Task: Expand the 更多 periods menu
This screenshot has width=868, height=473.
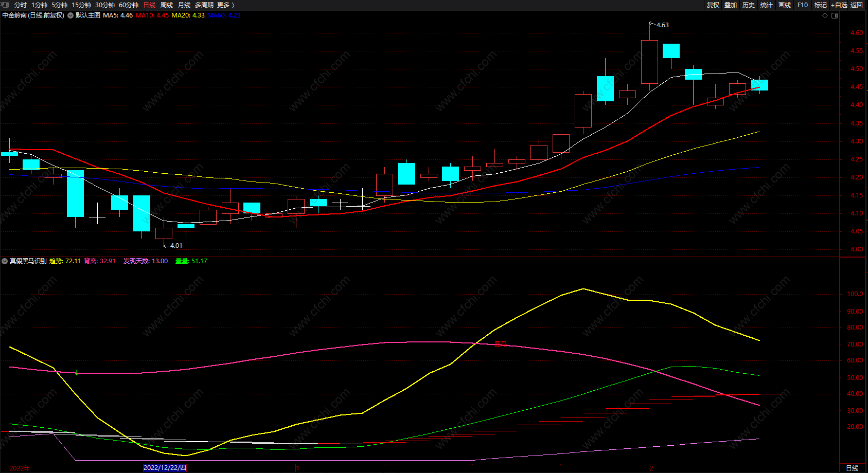Action: (226, 5)
